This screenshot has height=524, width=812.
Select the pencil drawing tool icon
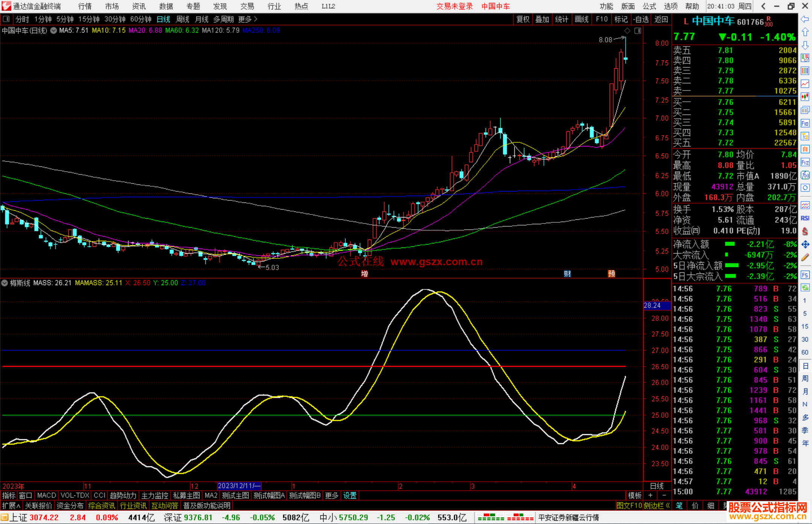(x=805, y=257)
